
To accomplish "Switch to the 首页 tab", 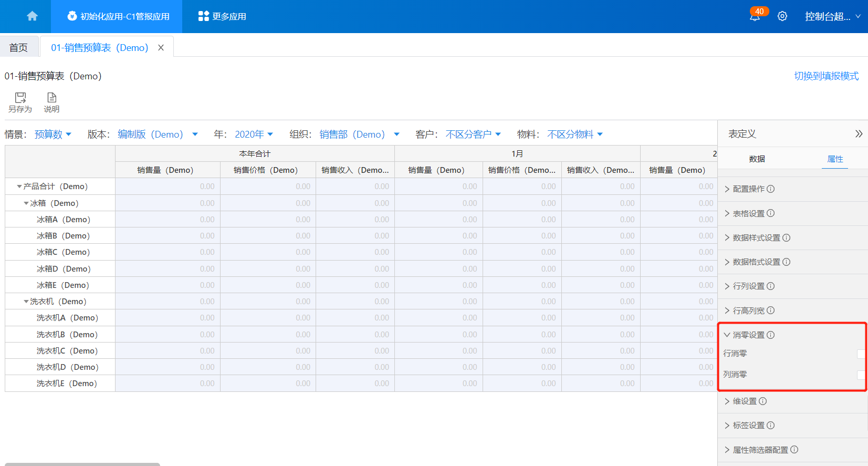I will [x=19, y=48].
